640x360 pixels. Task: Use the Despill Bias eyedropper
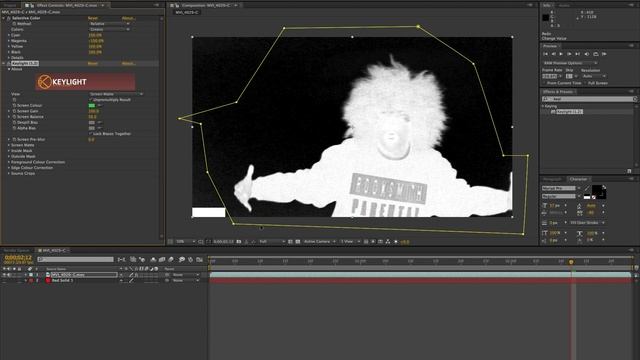99,122
